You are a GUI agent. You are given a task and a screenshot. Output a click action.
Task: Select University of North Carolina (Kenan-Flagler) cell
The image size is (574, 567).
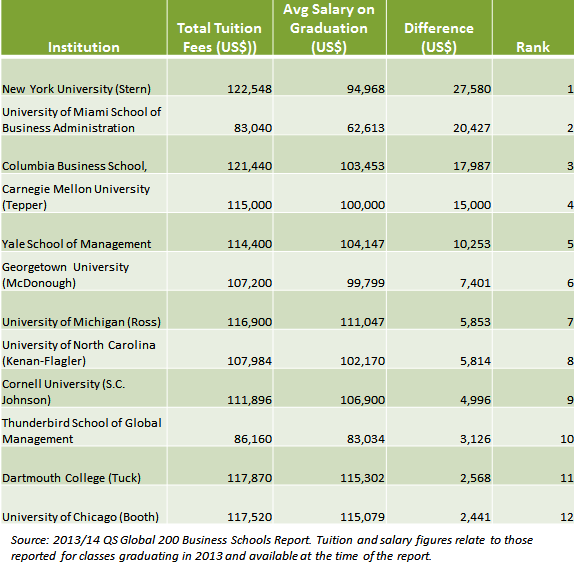[84, 349]
